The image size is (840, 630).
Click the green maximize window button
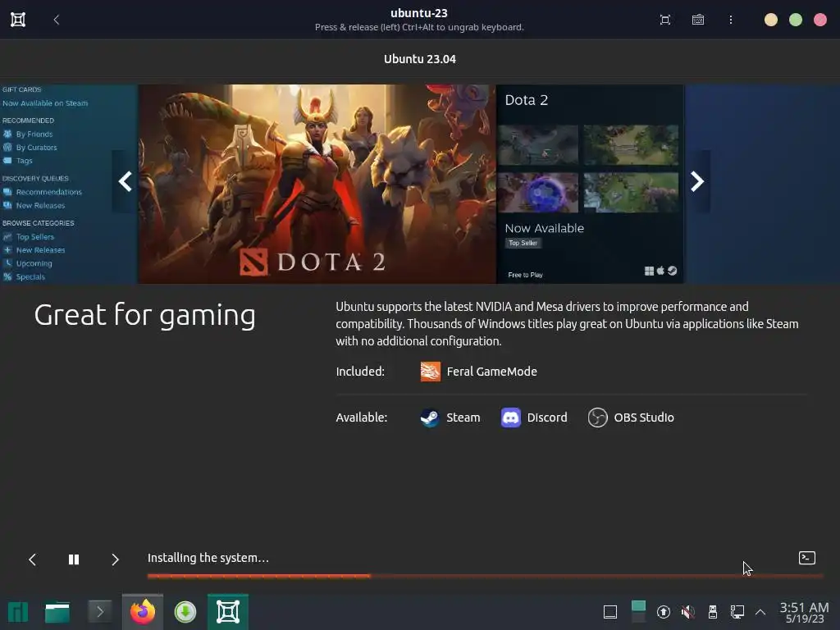click(796, 20)
